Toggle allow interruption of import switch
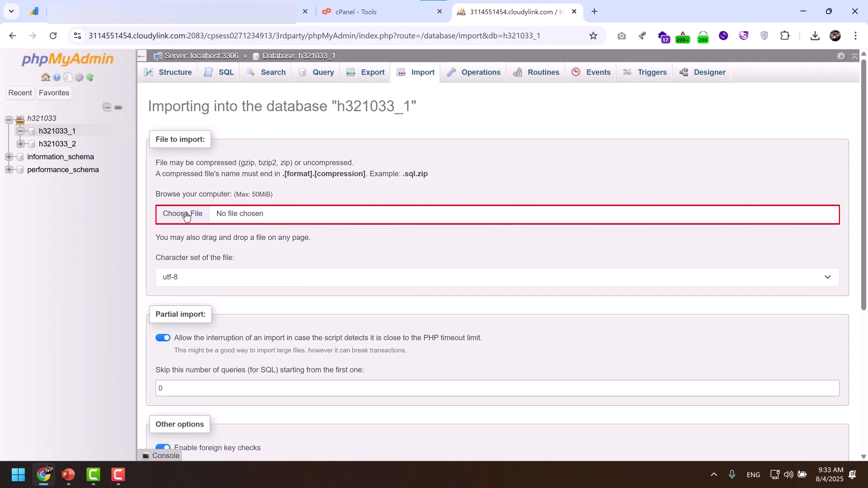 click(163, 338)
